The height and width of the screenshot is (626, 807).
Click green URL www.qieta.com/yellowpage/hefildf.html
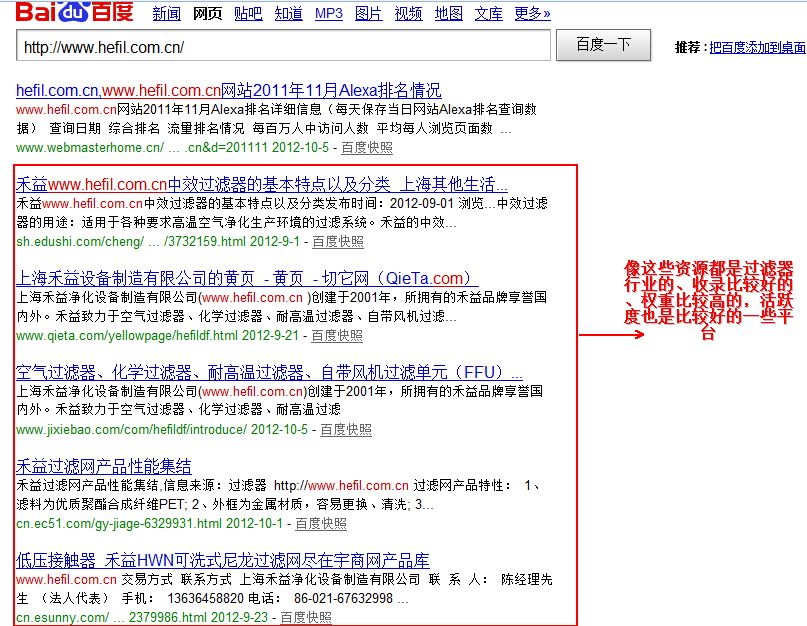tap(127, 336)
